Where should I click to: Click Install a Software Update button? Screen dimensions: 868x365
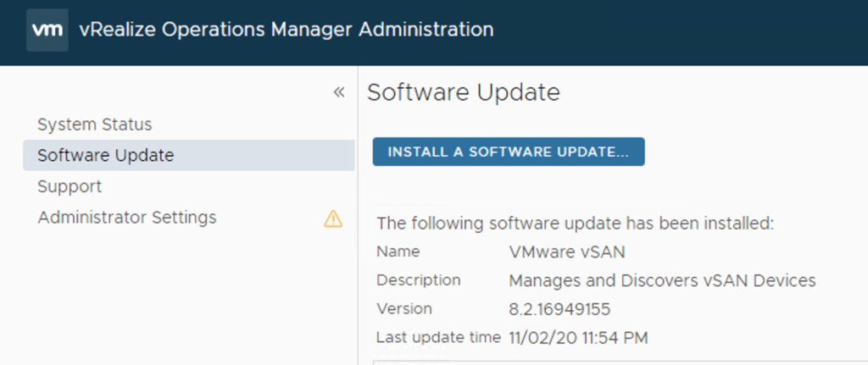509,152
